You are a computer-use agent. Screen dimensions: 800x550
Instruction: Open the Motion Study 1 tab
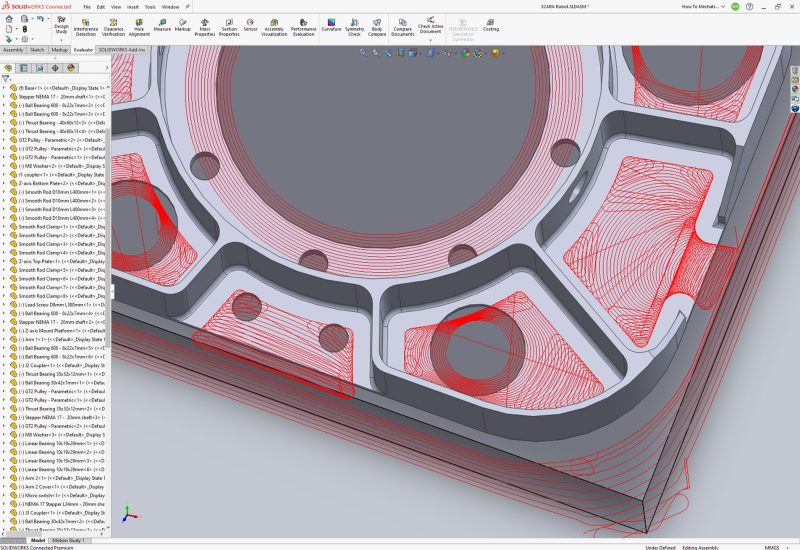pyautogui.click(x=68, y=540)
